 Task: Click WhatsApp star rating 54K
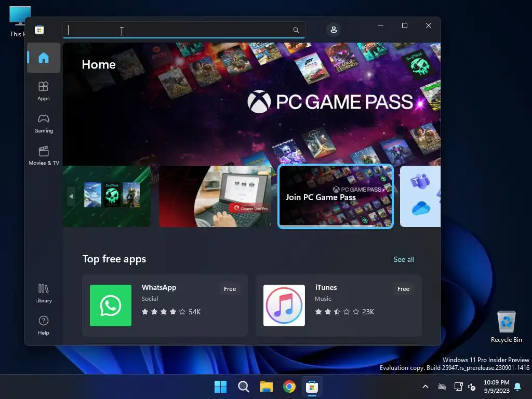point(171,312)
